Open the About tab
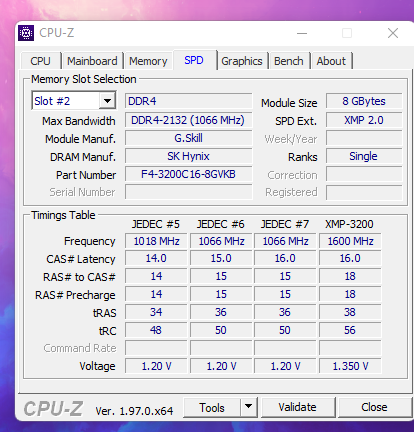The width and height of the screenshot is (414, 432). [331, 61]
